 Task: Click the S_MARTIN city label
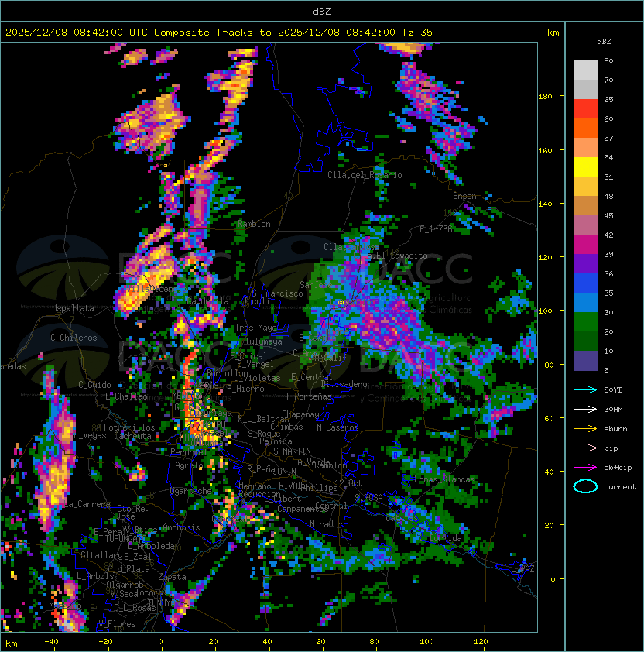coord(292,451)
